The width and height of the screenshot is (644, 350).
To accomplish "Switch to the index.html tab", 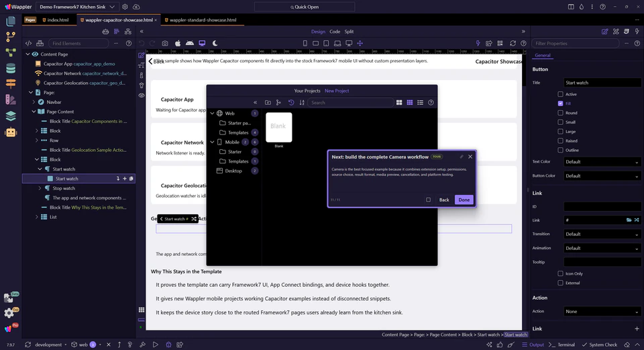I will click(x=56, y=19).
